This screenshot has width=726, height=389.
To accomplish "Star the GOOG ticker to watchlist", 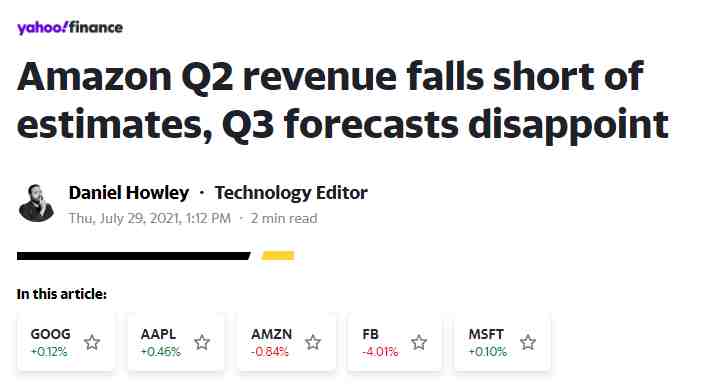I will click(92, 343).
